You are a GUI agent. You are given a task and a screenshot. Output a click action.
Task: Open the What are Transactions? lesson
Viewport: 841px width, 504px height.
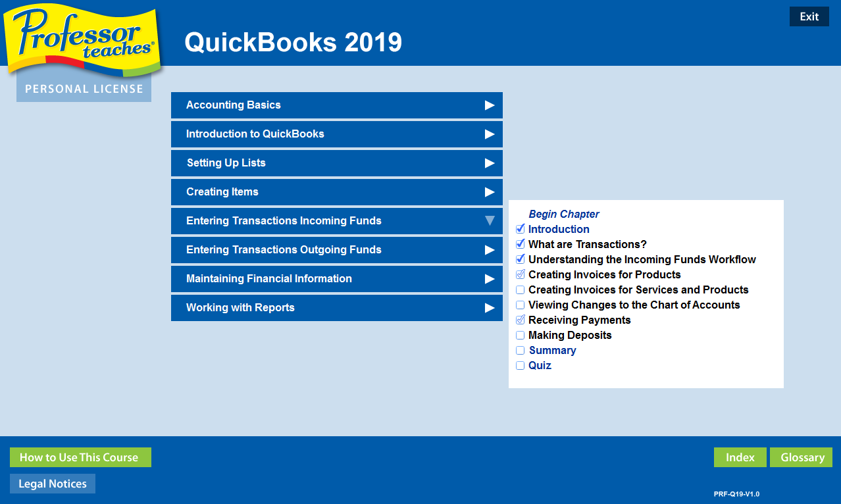pyautogui.click(x=588, y=244)
